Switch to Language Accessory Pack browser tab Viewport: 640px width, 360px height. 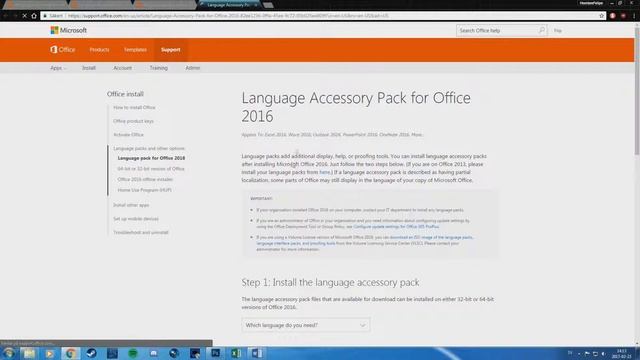point(229,5)
